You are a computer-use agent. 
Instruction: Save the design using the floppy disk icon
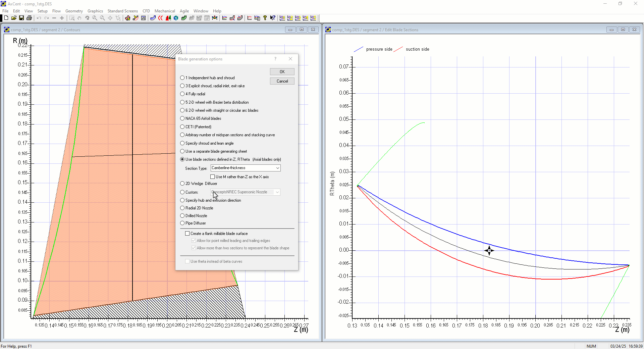click(21, 18)
